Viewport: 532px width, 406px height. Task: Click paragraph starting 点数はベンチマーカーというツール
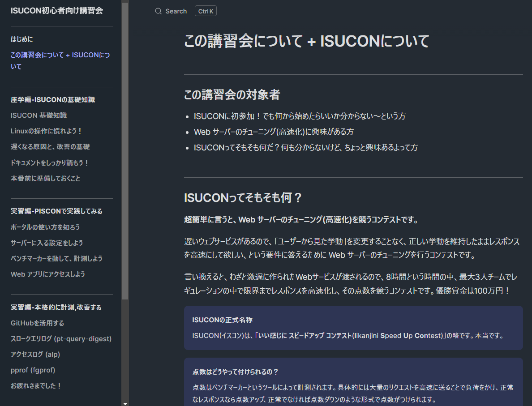353,393
